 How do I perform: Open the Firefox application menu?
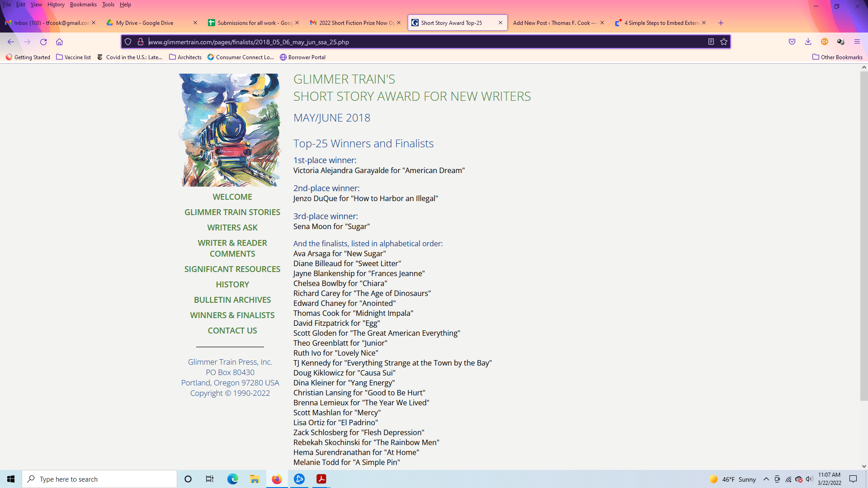(x=857, y=42)
